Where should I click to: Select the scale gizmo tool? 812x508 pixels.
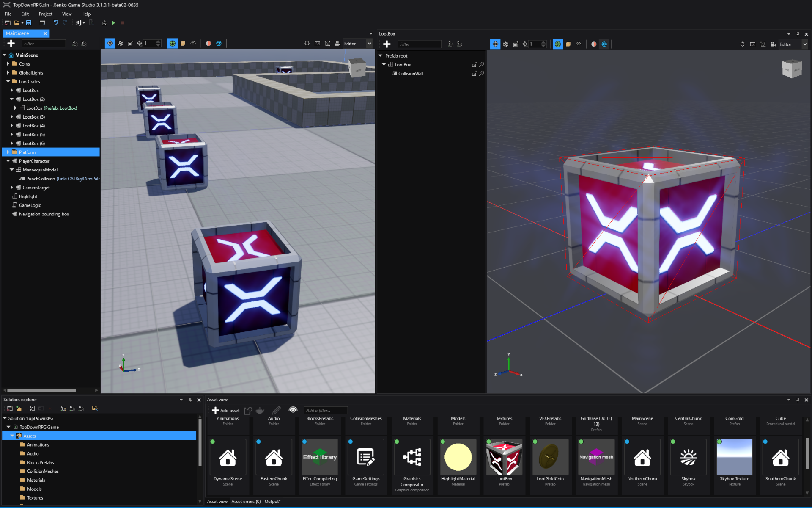tap(130, 43)
